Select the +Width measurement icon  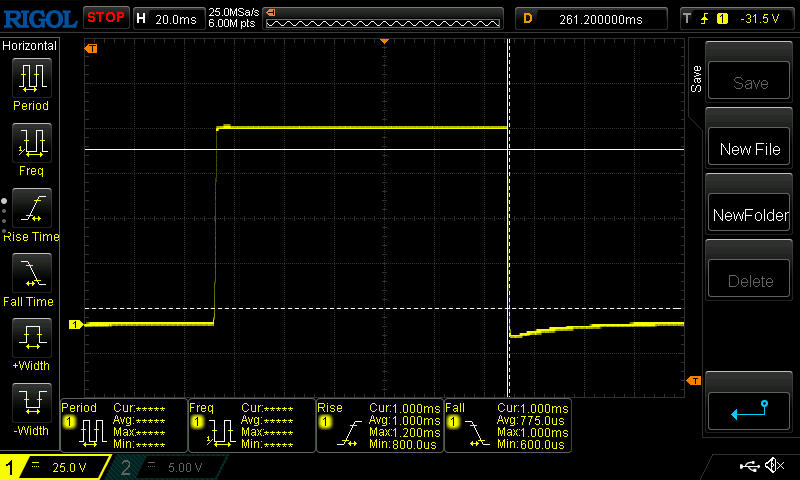click(30, 337)
